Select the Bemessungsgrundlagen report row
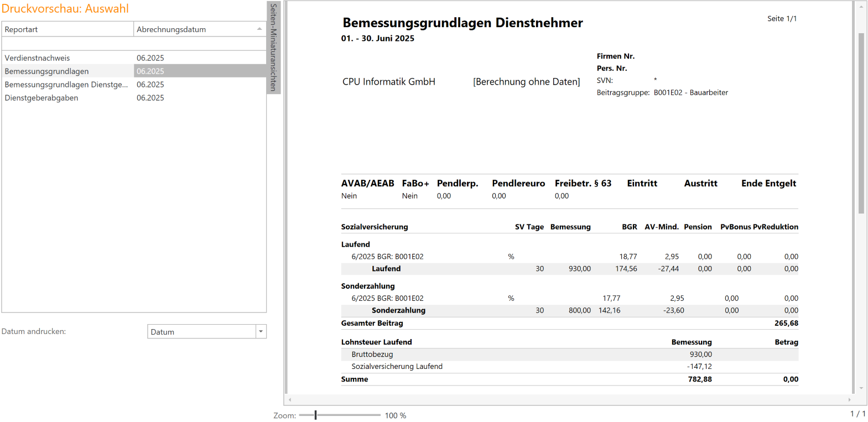Screen dimensions: 868x422 point(134,71)
